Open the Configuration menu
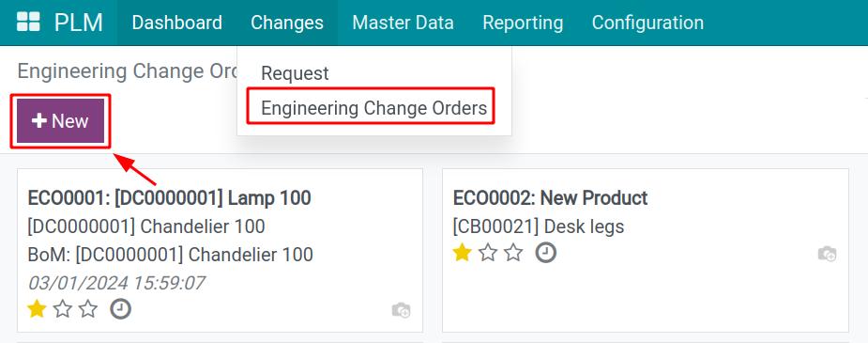This screenshot has height=343, width=868. (x=647, y=23)
